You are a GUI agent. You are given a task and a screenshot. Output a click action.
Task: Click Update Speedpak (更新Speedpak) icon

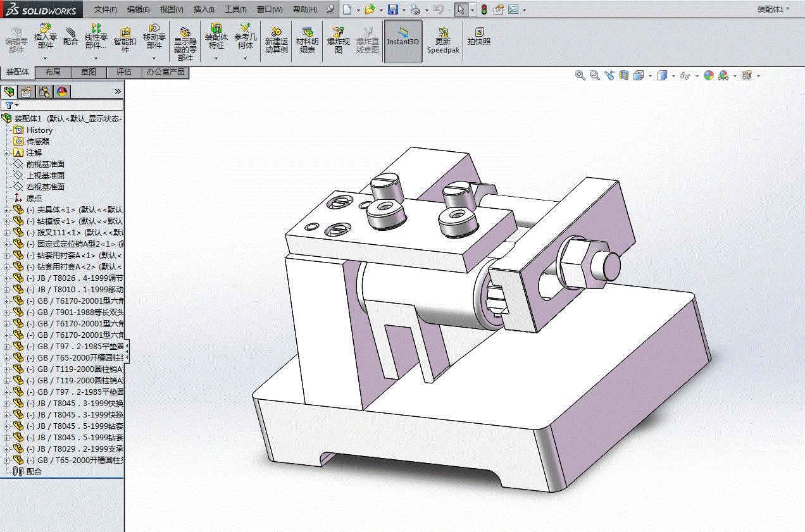443,40
